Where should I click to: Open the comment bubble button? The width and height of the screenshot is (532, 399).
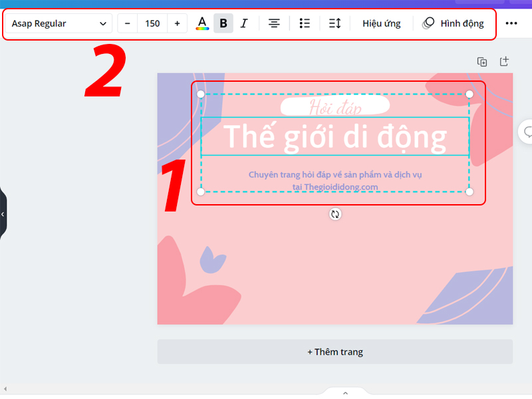(x=526, y=132)
